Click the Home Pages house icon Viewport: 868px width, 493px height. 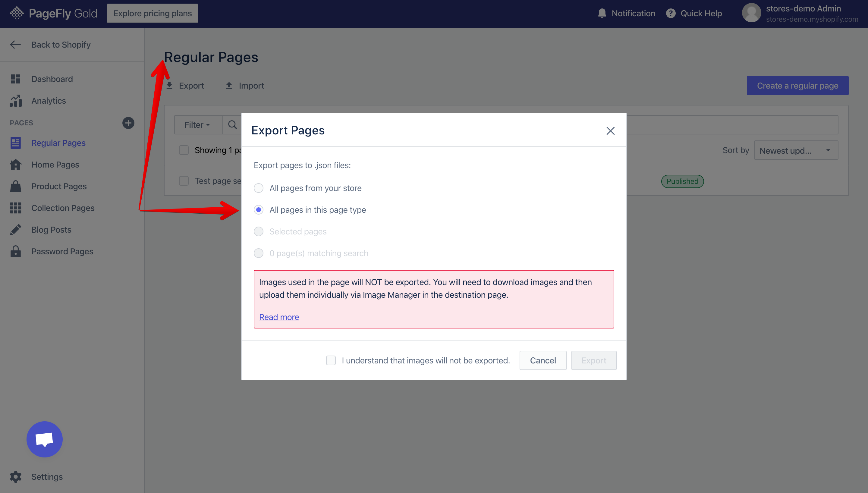click(x=16, y=165)
